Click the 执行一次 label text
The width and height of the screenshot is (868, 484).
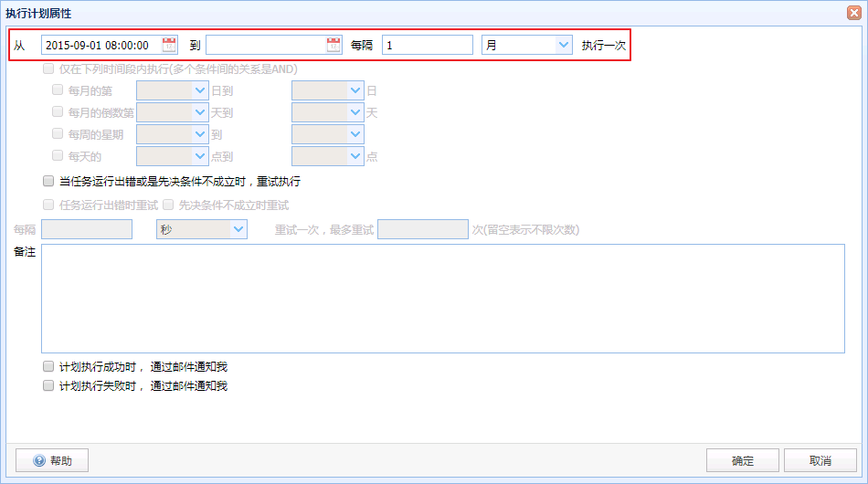(603, 46)
